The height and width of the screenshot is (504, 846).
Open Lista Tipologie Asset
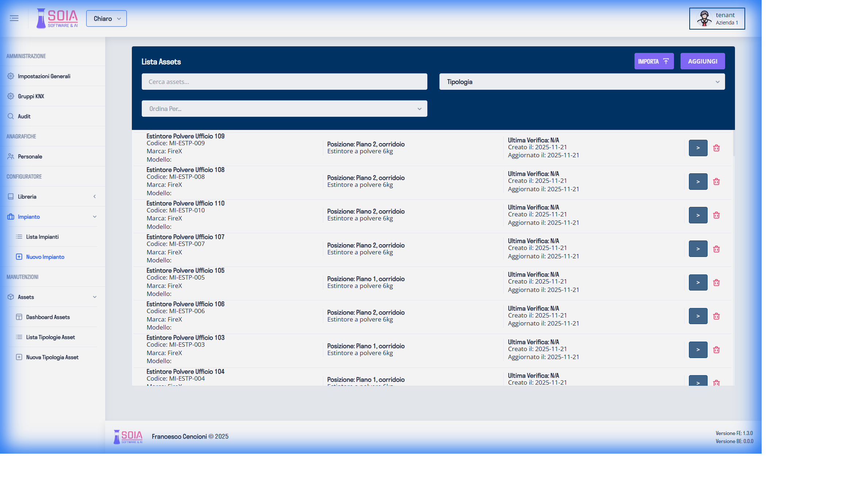coord(50,337)
